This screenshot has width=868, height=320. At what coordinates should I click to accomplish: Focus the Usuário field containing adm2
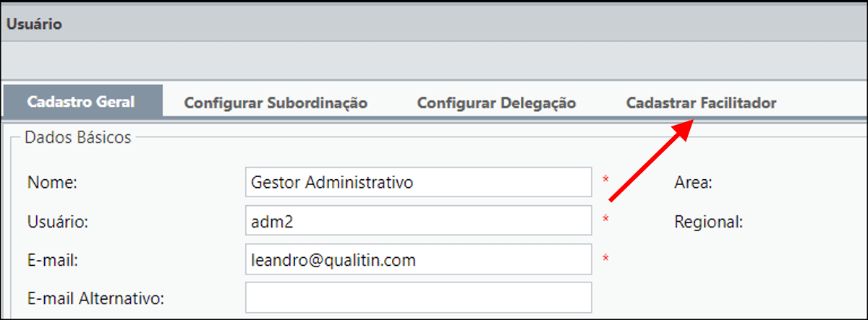tap(419, 221)
